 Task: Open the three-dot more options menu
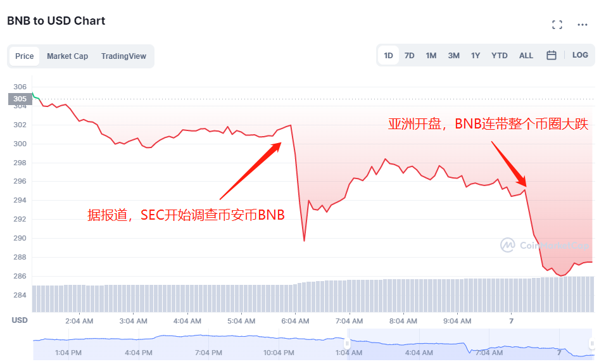(582, 25)
